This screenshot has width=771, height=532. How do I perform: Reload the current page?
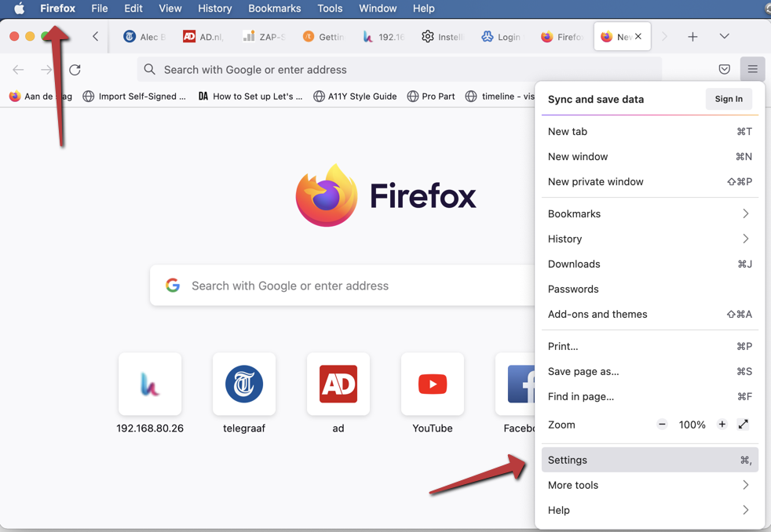75,70
